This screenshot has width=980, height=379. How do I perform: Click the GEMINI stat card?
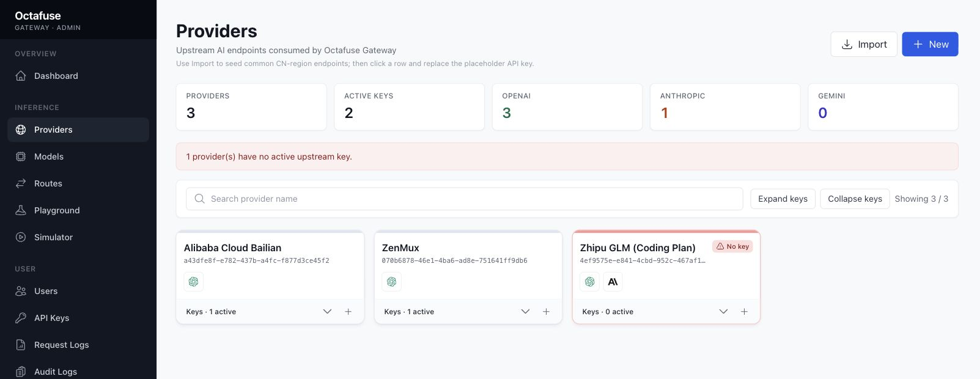[883, 107]
